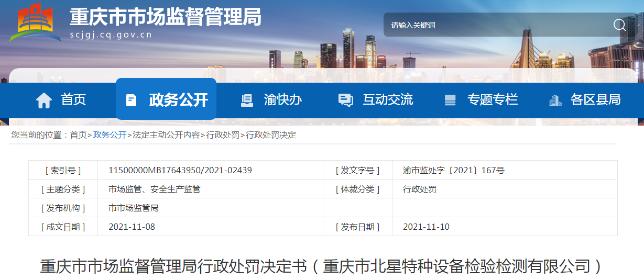The height and width of the screenshot is (280, 644).
Task: Click the buildings icon beside 各区县局
Action: click(555, 100)
